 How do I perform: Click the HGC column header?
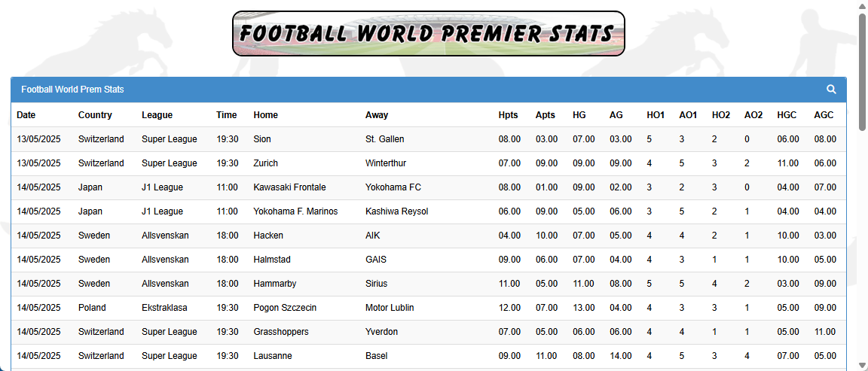click(x=787, y=115)
